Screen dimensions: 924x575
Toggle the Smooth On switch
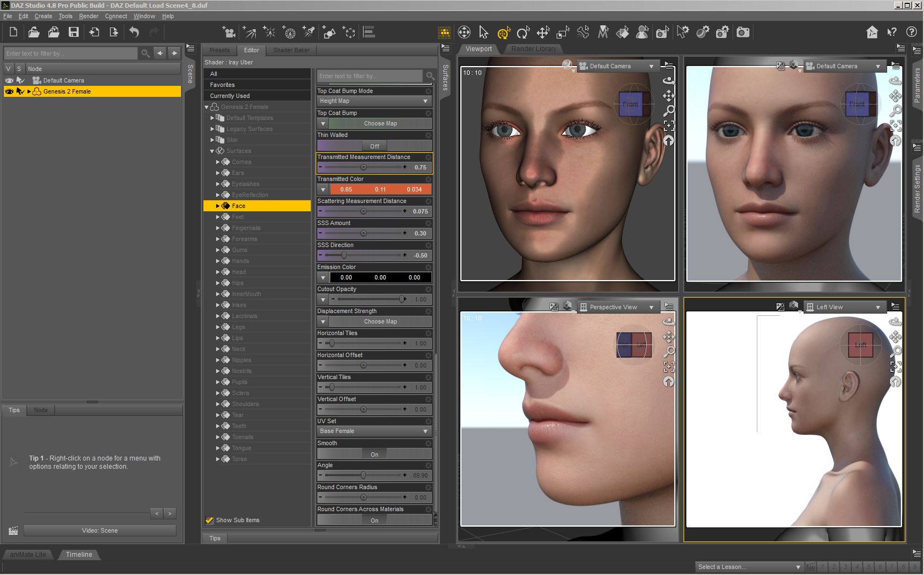point(374,454)
